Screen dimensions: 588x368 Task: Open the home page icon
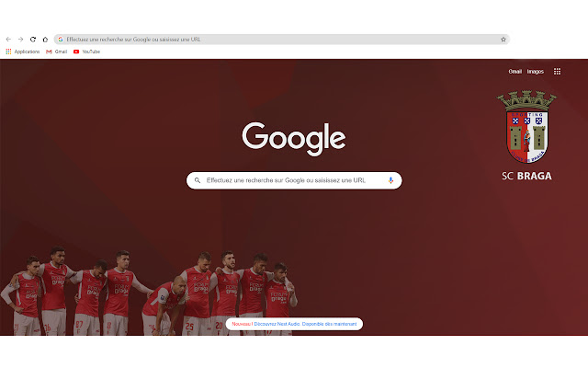click(x=45, y=40)
